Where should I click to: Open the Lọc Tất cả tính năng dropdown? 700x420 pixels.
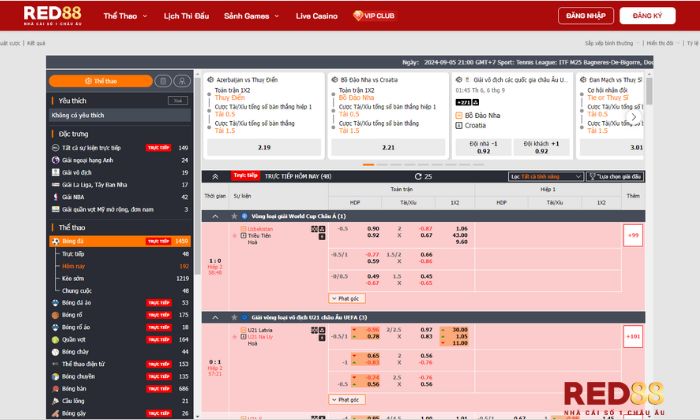[546, 176]
